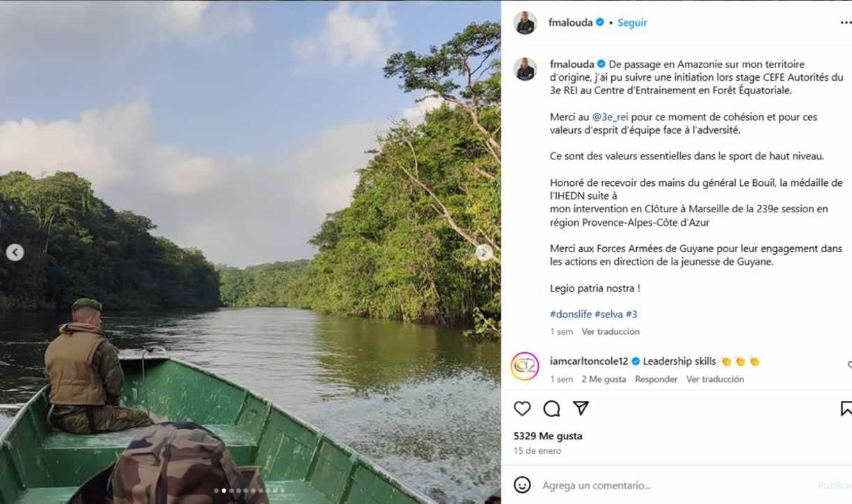Advance carousel with the right arrow
852x504 pixels.
click(x=483, y=253)
